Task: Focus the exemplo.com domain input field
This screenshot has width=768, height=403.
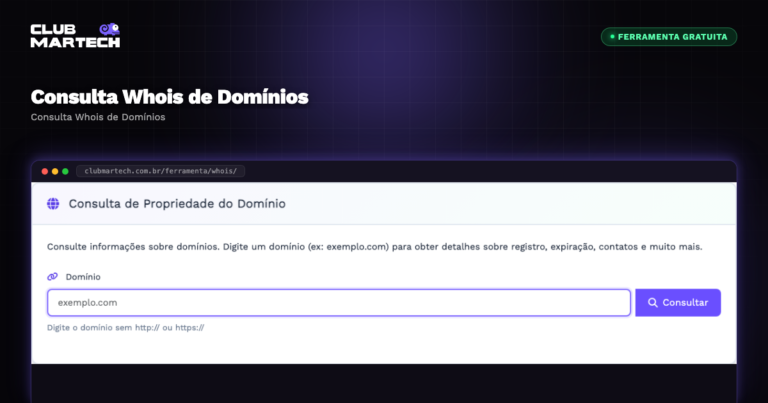Action: click(338, 303)
